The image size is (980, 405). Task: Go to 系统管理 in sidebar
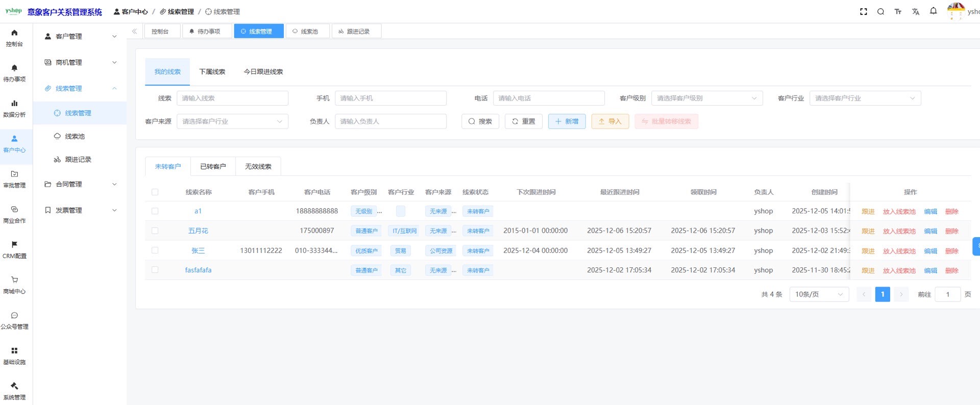[x=14, y=391]
